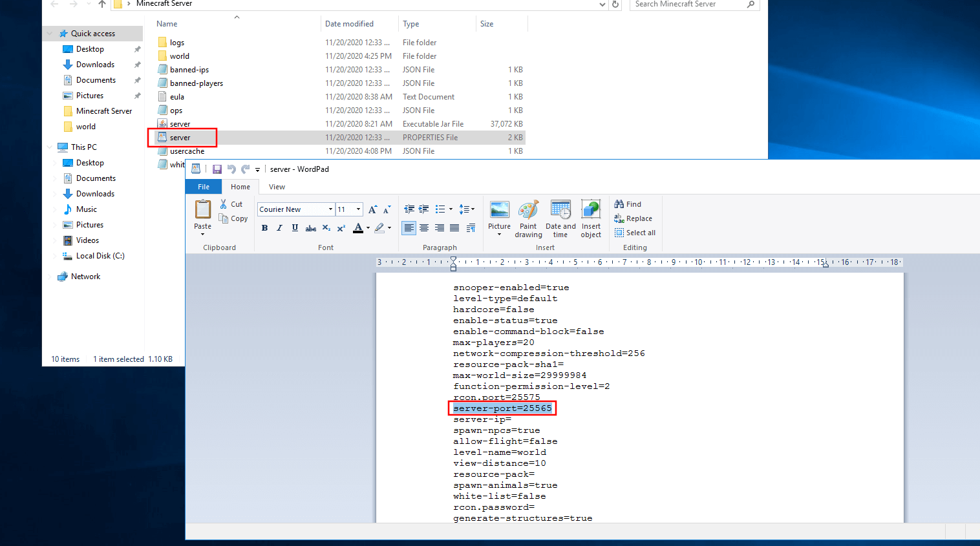Start a bulleted list
This screenshot has height=546, width=980.
(440, 209)
